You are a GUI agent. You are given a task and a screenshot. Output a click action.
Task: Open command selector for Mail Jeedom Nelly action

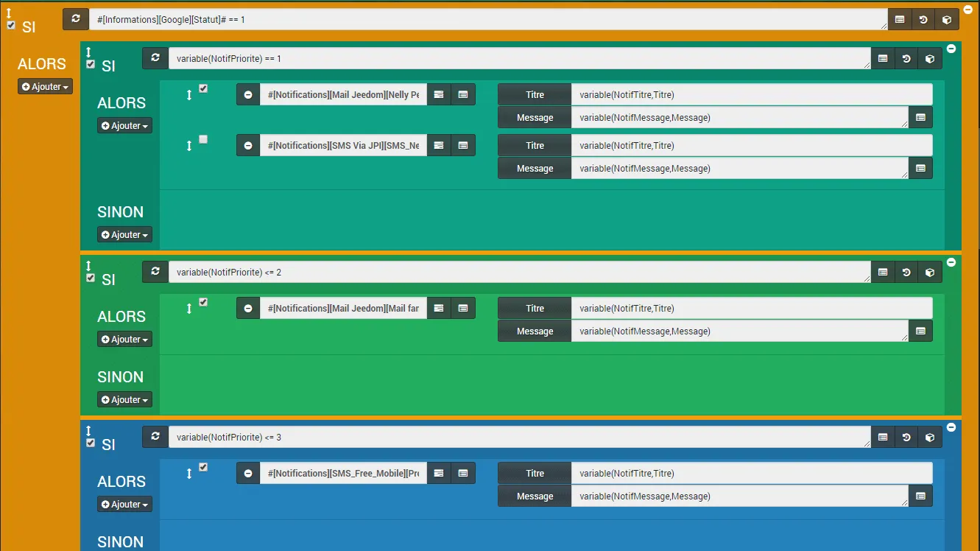(463, 94)
